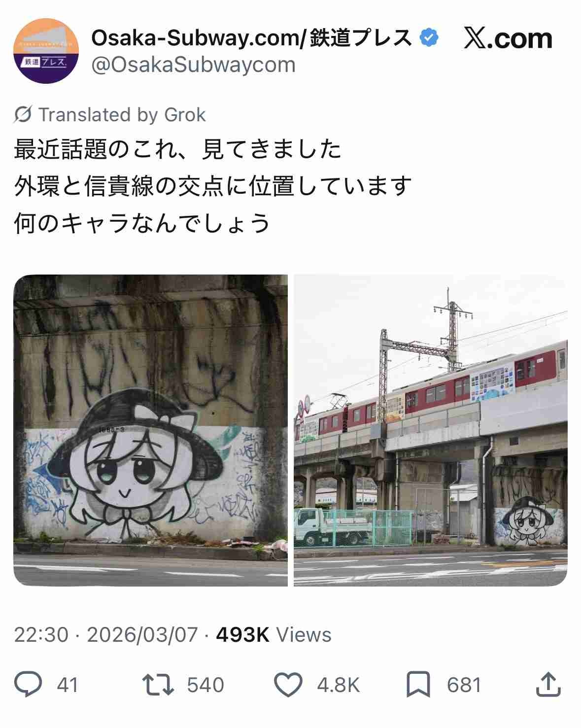Open the Osaka-Subway.com profile avatar
Viewport: 581px width, 728px height.
46,51
